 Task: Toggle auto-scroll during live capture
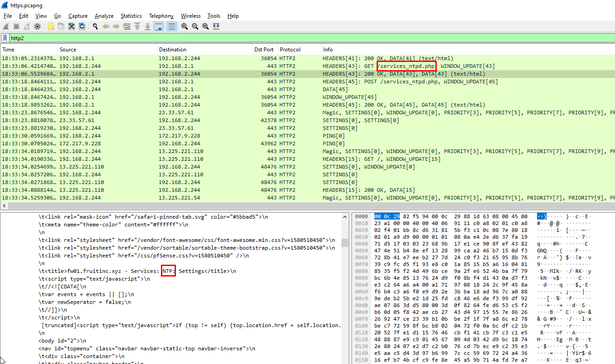pos(158,26)
